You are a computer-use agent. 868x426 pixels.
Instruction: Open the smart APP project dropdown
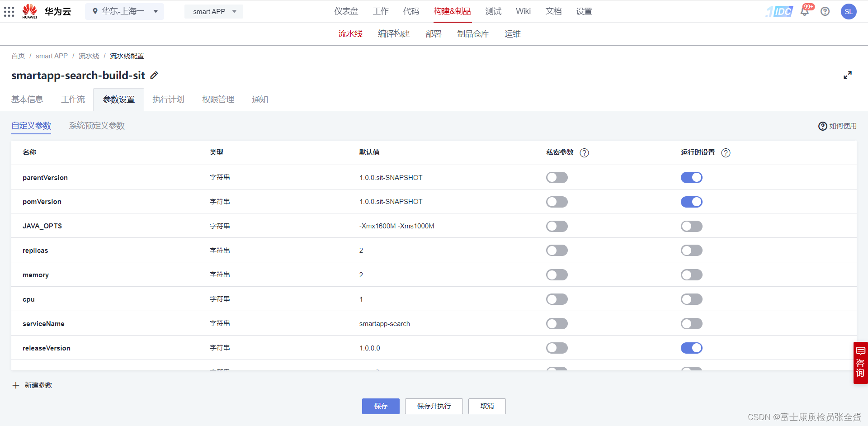pos(214,11)
